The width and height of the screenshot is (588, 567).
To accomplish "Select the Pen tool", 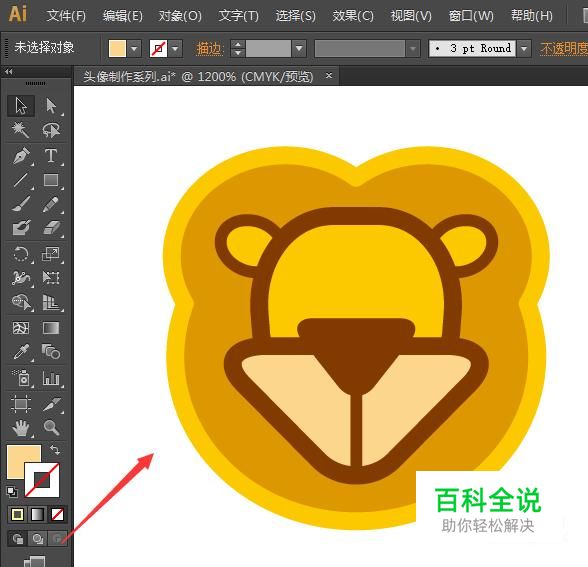I will 21,156.
